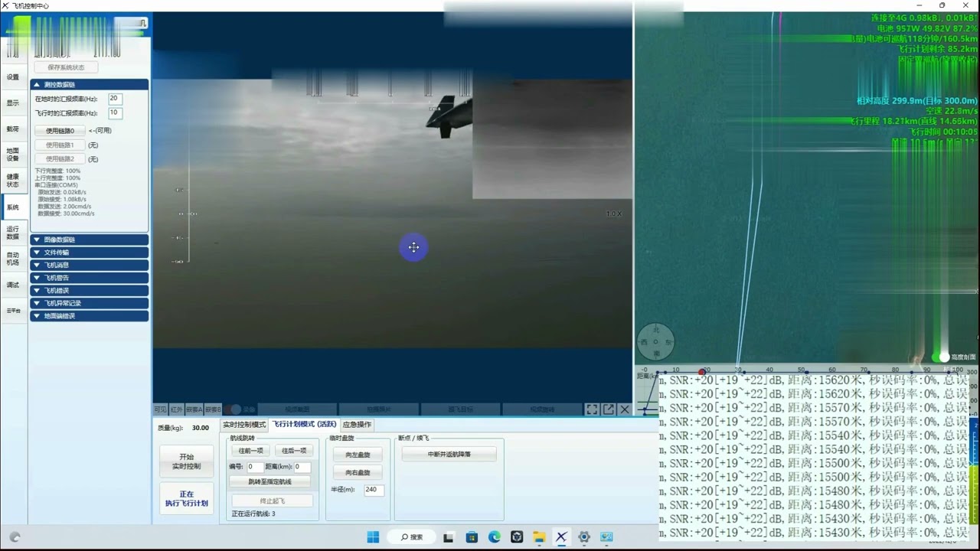Switch to the 自动机场 sidebar tab
This screenshot has width=980, height=551.
(x=13, y=259)
